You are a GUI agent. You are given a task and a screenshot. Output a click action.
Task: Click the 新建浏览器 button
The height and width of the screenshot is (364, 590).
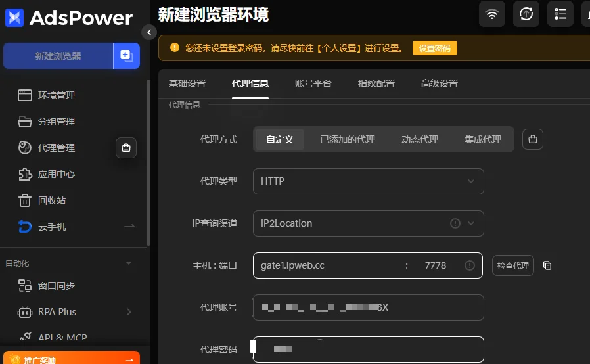tap(58, 56)
